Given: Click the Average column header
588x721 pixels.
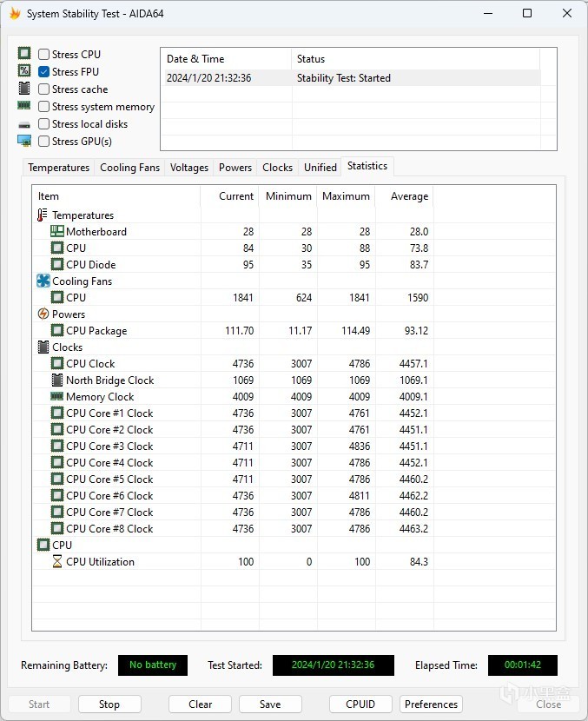Looking at the screenshot, I should click(x=404, y=196).
